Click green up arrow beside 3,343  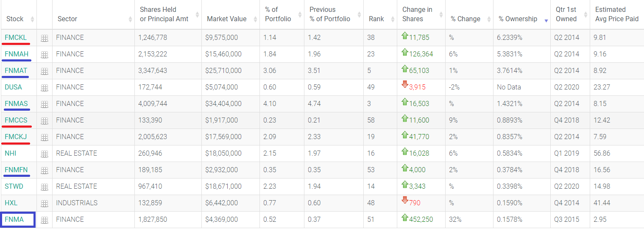pyautogui.click(x=405, y=185)
